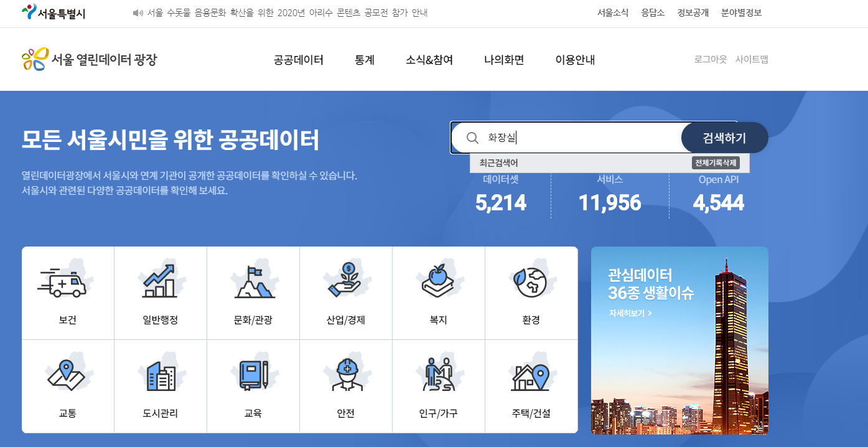Image resolution: width=868 pixels, height=447 pixels.
Task: Click the 서울특별시 logo at top
Action: tap(54, 12)
